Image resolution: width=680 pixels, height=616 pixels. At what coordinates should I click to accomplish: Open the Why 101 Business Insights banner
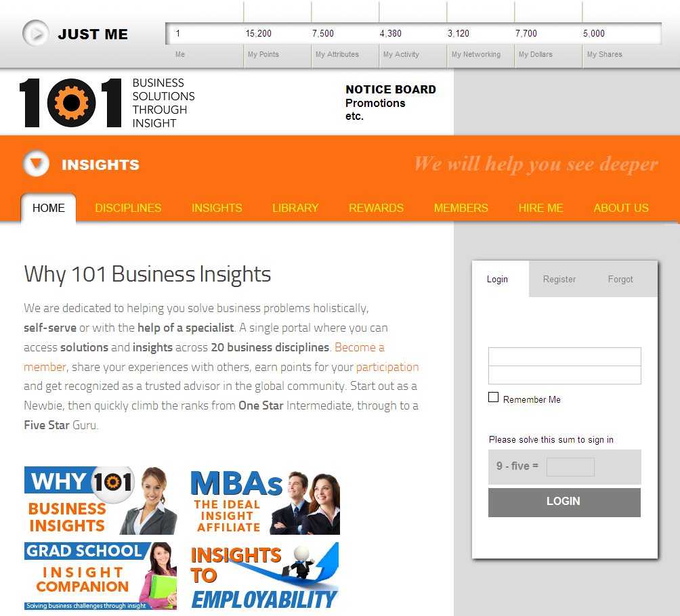pos(101,500)
